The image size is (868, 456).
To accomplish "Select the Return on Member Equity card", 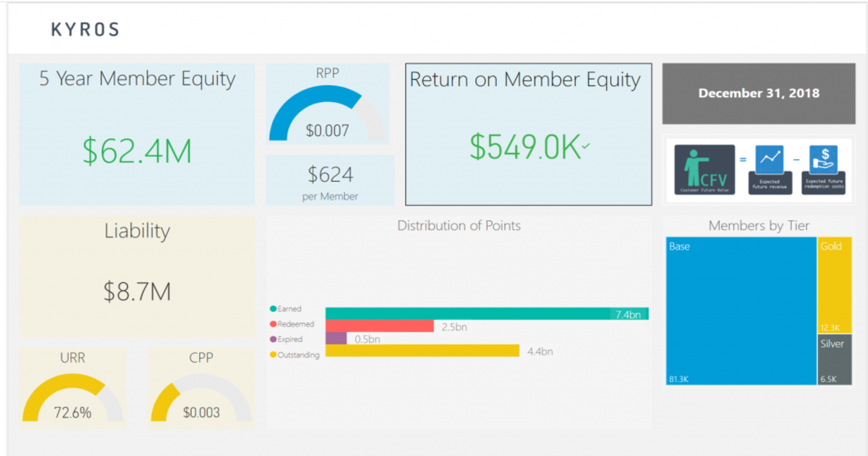I will pyautogui.click(x=528, y=134).
